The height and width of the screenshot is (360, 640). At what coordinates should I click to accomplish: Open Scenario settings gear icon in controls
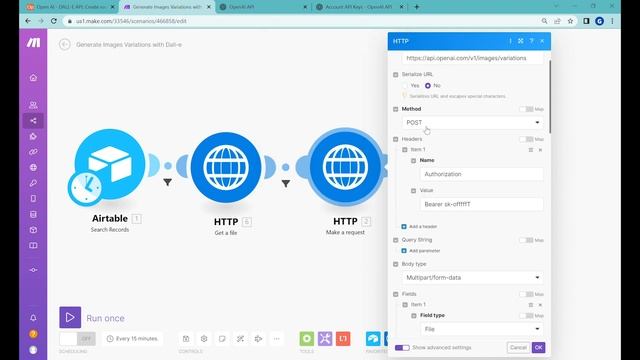[x=204, y=338]
